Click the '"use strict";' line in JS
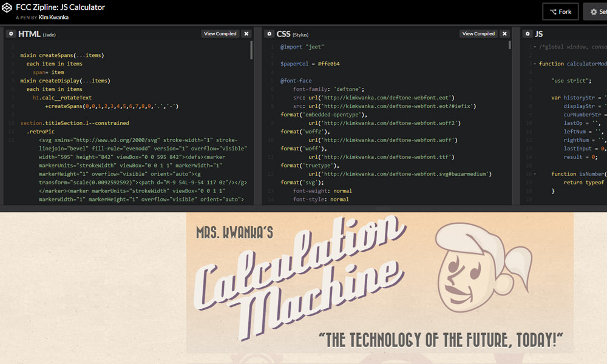The height and width of the screenshot is (364, 607). click(x=571, y=81)
